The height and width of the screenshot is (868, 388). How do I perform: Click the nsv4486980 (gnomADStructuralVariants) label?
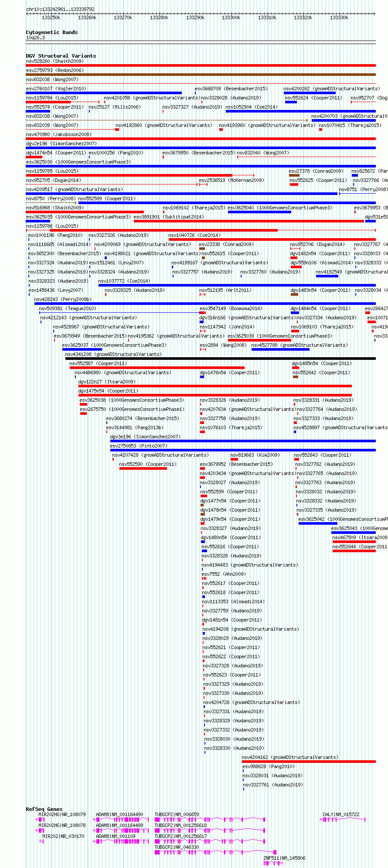click(123, 372)
